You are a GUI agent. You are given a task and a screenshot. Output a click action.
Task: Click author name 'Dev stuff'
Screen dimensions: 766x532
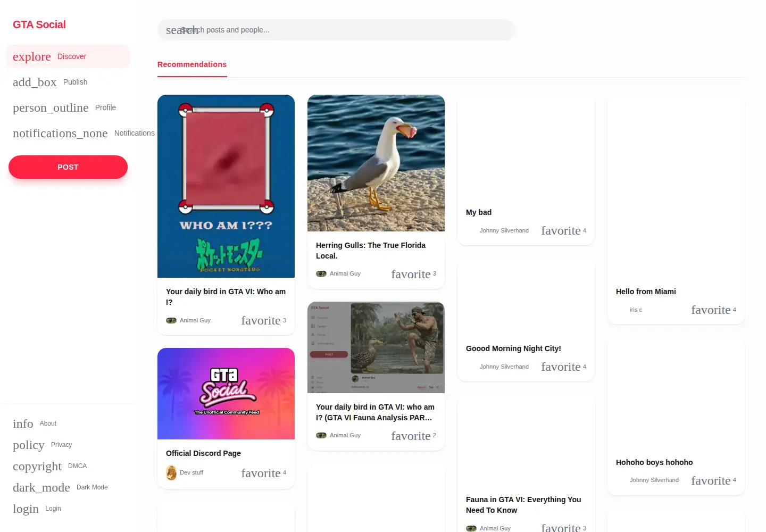coord(191,472)
